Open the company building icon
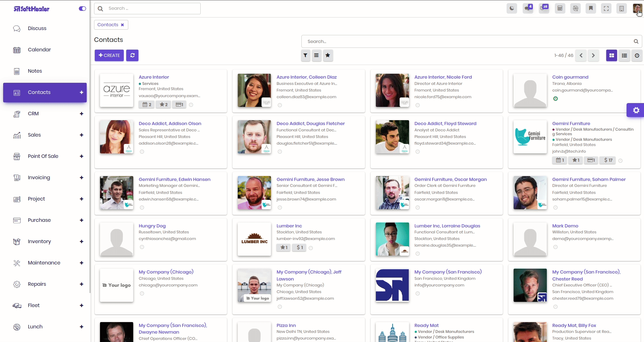 coord(622,8)
